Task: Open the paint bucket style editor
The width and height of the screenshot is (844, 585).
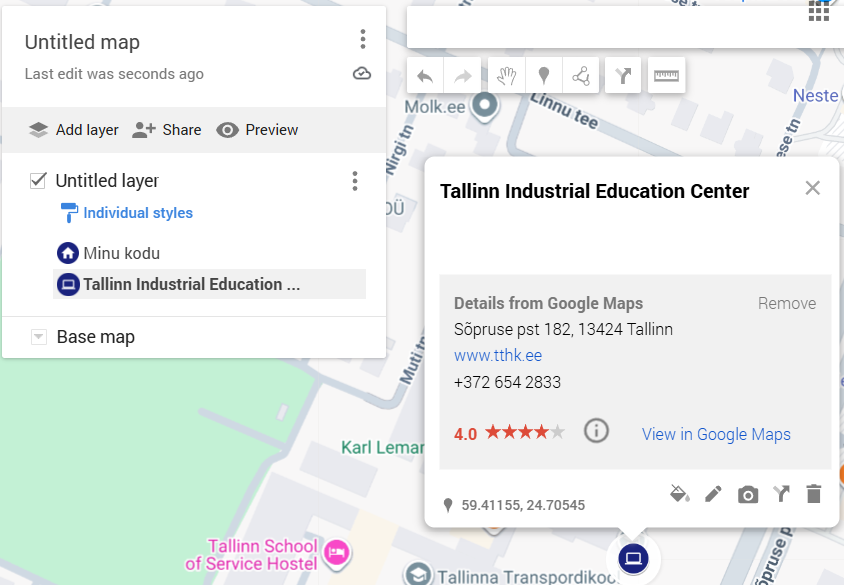Action: (679, 493)
